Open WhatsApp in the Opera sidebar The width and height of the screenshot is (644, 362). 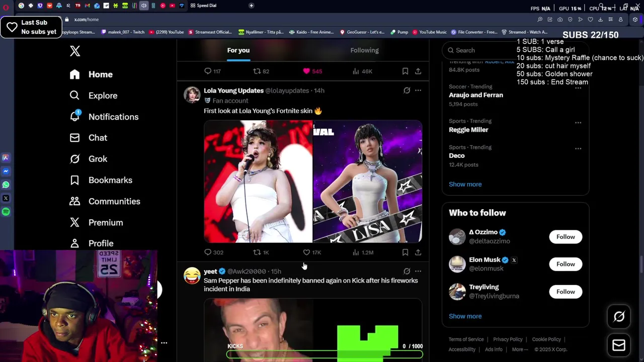(6, 185)
